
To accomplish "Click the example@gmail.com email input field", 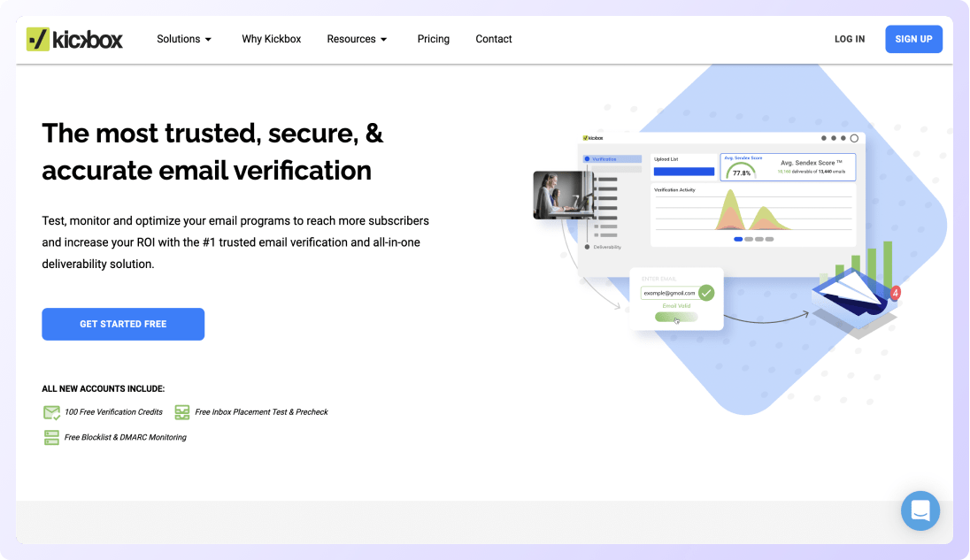I will pyautogui.click(x=669, y=293).
